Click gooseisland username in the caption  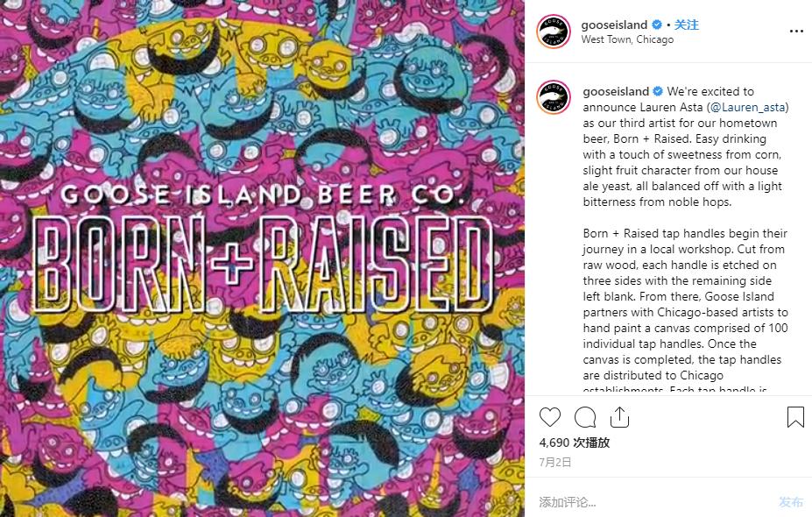pyautogui.click(x=616, y=91)
